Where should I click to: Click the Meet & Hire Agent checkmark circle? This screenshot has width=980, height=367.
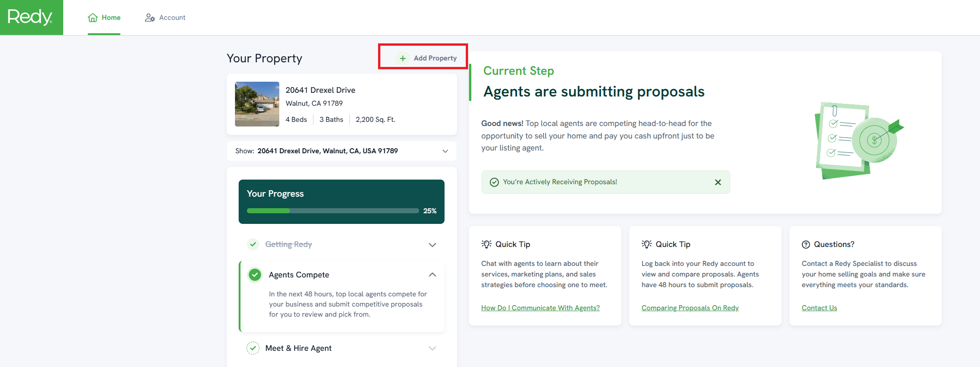[x=253, y=348]
